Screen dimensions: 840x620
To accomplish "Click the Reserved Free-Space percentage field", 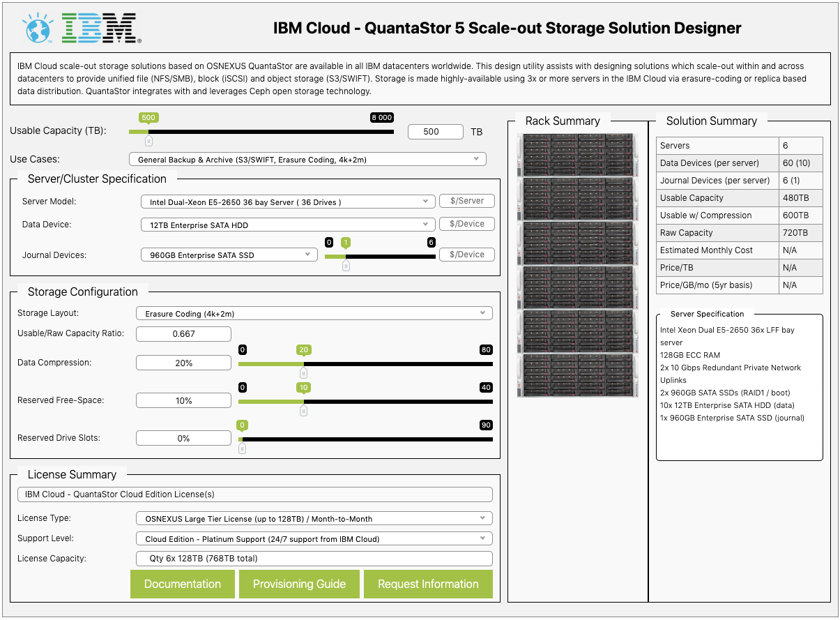I will tap(183, 401).
